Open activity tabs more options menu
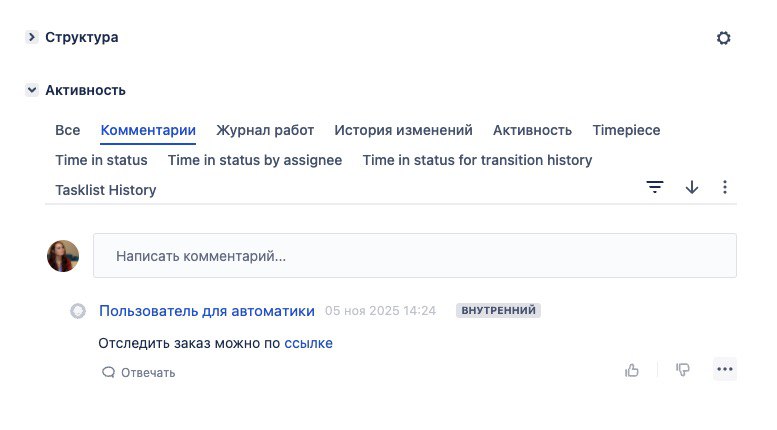The image size is (777, 430). 725,188
